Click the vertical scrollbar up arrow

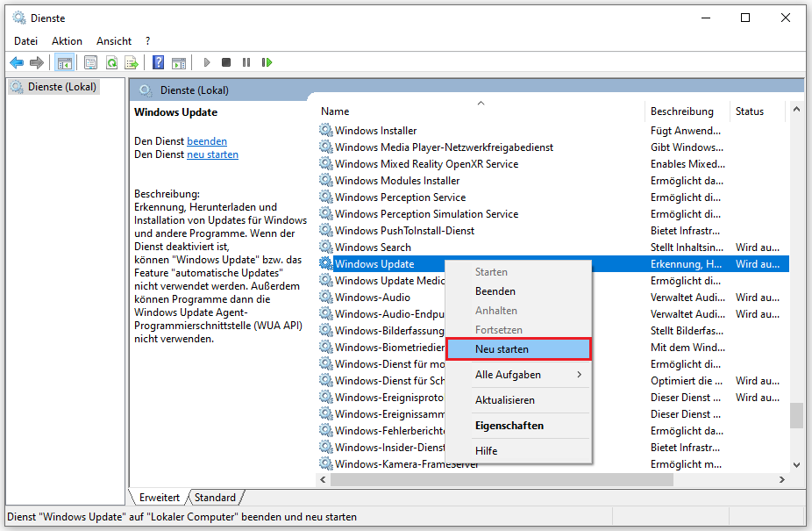click(796, 110)
